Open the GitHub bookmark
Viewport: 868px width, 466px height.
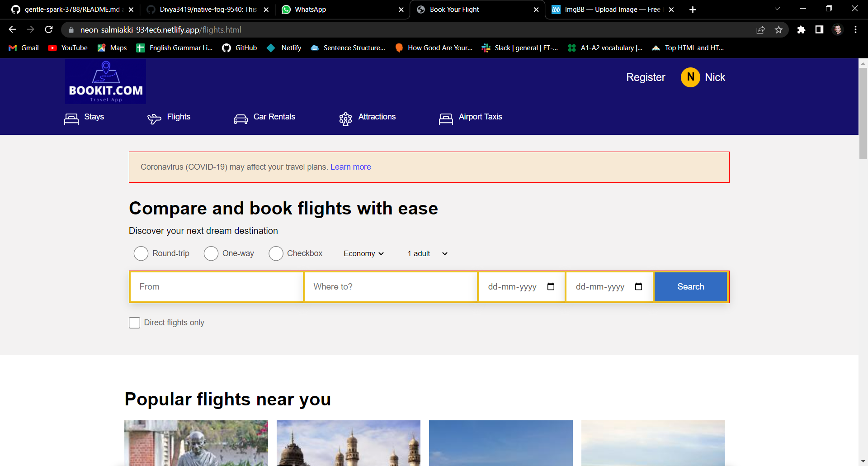point(240,48)
